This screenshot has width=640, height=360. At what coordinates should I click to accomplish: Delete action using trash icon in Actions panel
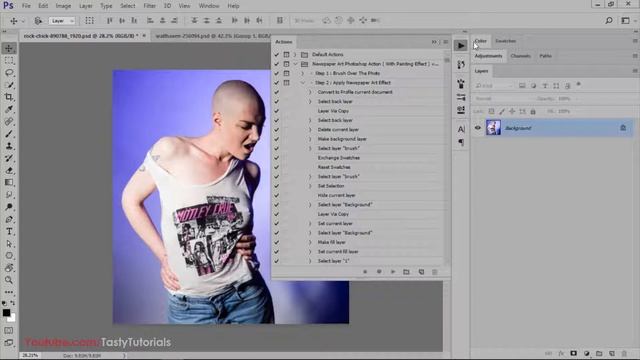435,272
